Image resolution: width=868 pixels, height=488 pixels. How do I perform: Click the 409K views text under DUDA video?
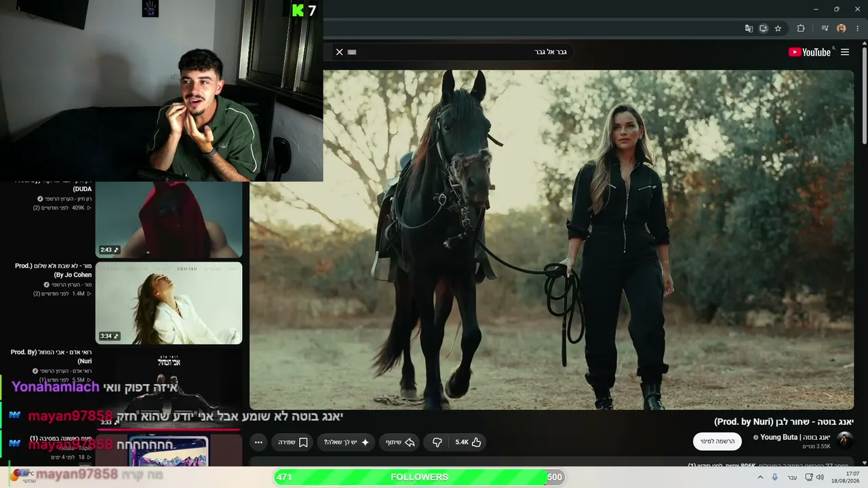[77, 207]
